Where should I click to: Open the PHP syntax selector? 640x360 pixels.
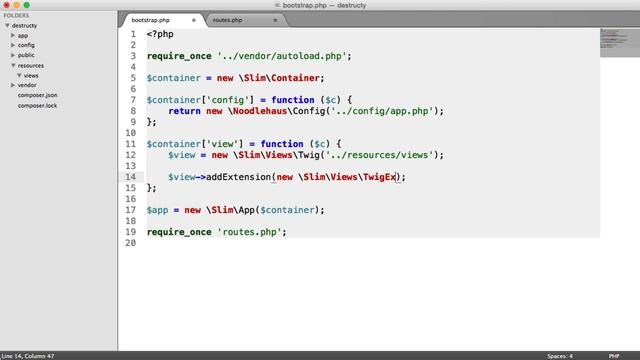coord(614,356)
